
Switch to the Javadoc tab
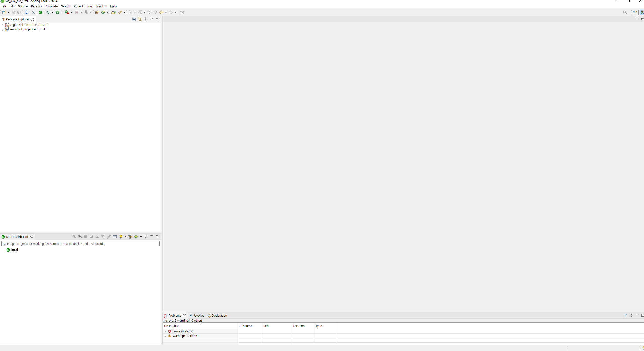(x=199, y=315)
